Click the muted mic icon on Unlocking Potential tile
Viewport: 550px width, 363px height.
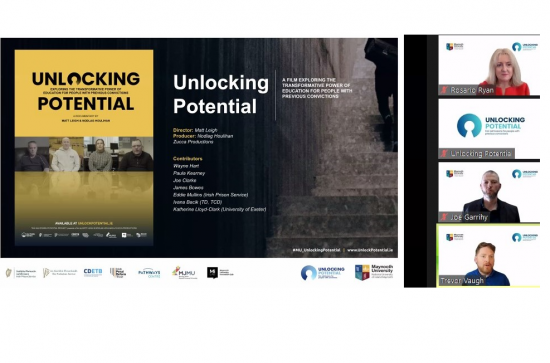pyautogui.click(x=444, y=153)
